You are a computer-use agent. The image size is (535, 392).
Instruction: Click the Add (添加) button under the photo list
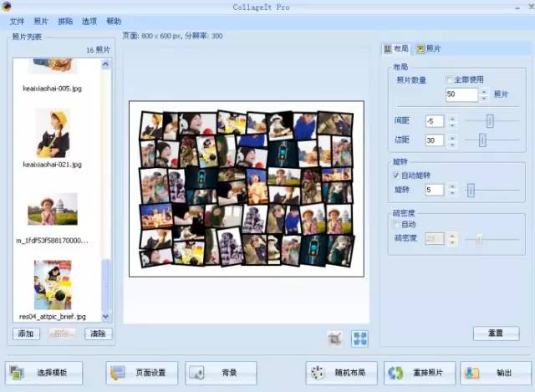[x=26, y=333]
